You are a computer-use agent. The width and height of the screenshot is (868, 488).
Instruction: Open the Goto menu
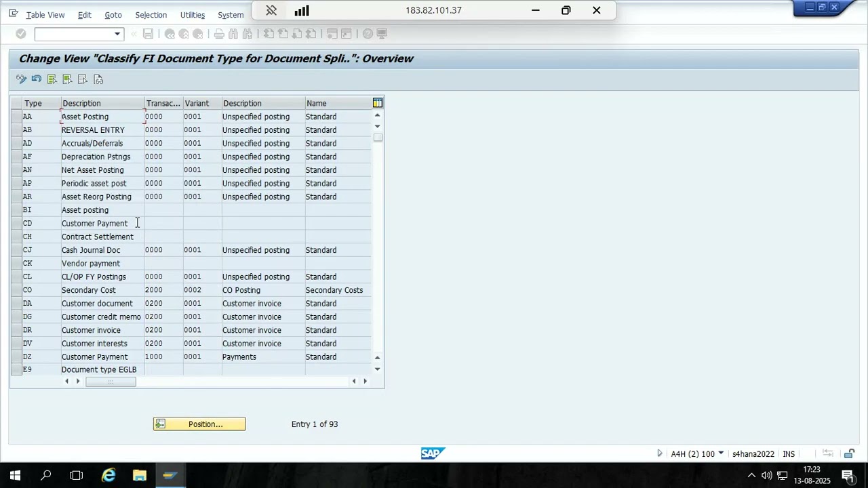click(113, 15)
